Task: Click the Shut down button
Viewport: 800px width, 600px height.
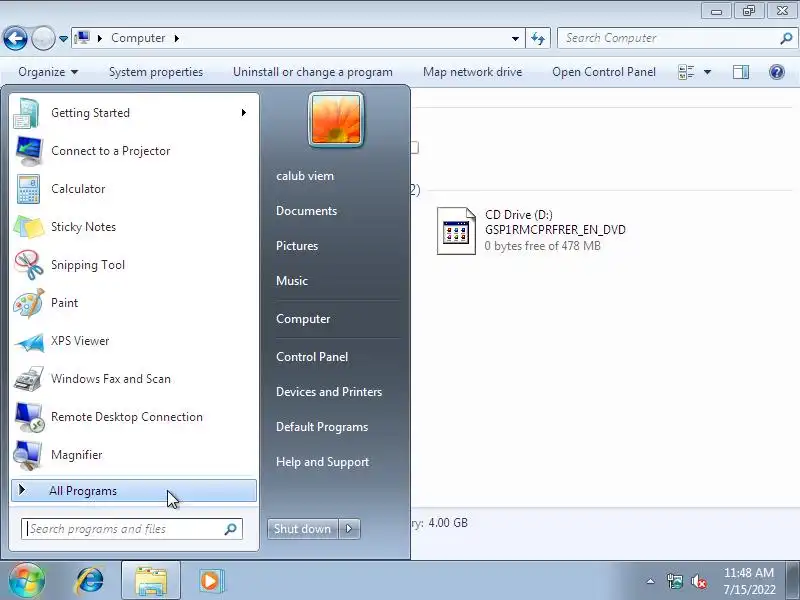Action: (303, 529)
